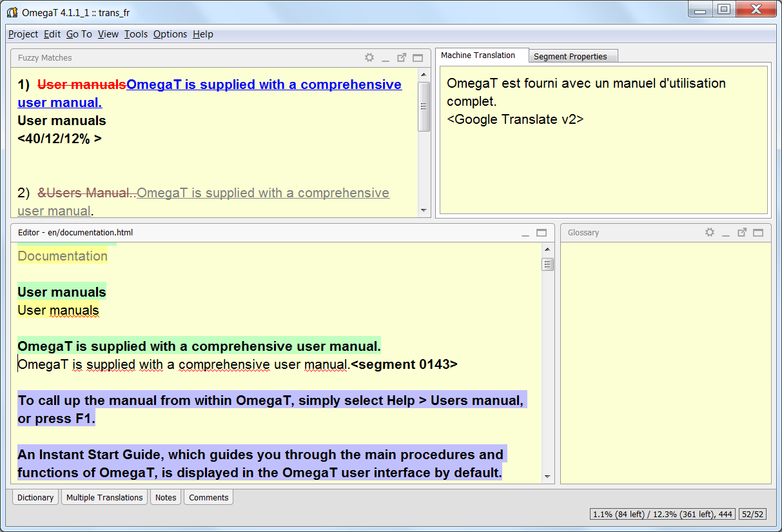Open the Go To menu

coord(79,34)
